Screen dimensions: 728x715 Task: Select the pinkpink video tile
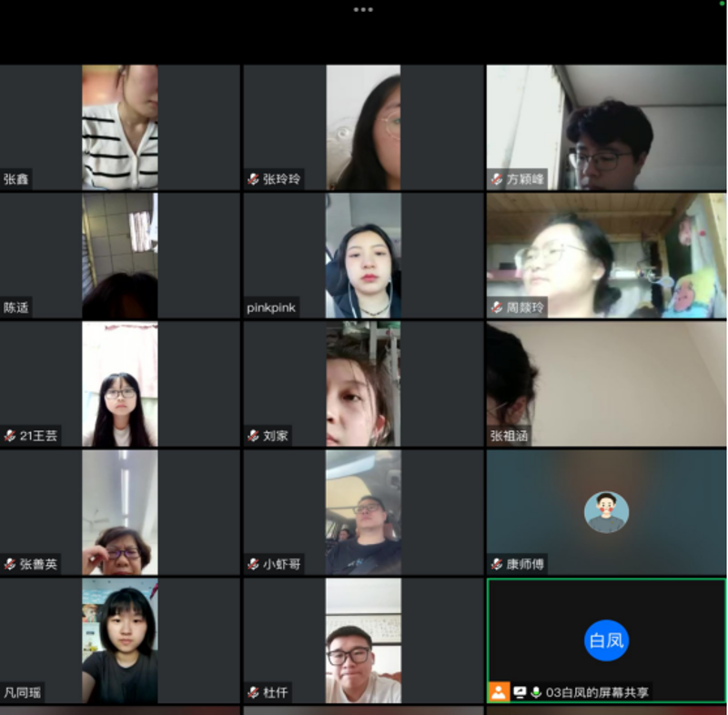coord(363,256)
